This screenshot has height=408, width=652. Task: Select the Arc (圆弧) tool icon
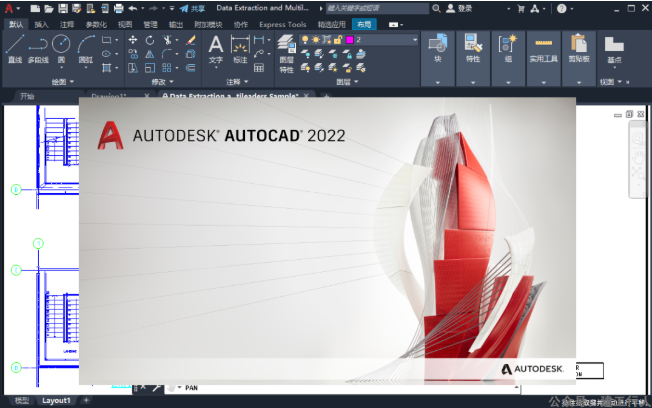pos(86,44)
